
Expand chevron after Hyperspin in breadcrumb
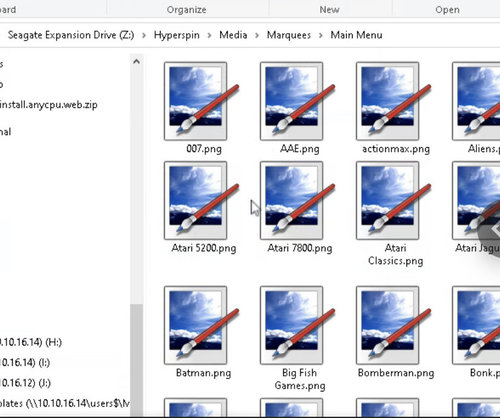click(x=209, y=35)
